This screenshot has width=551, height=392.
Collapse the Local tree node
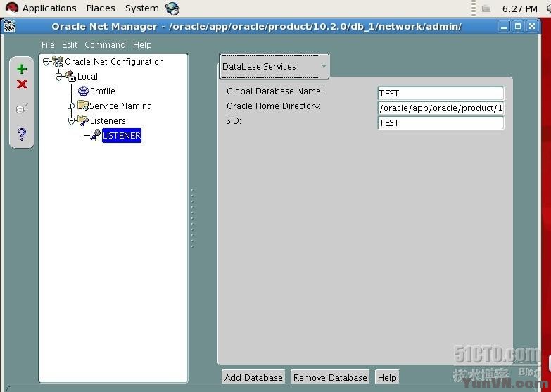point(58,76)
